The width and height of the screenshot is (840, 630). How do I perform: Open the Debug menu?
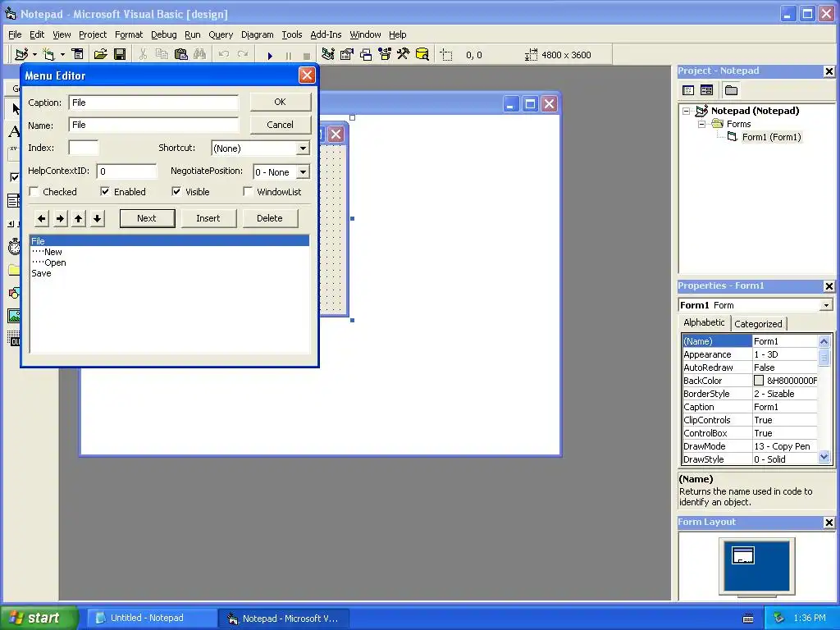point(163,34)
